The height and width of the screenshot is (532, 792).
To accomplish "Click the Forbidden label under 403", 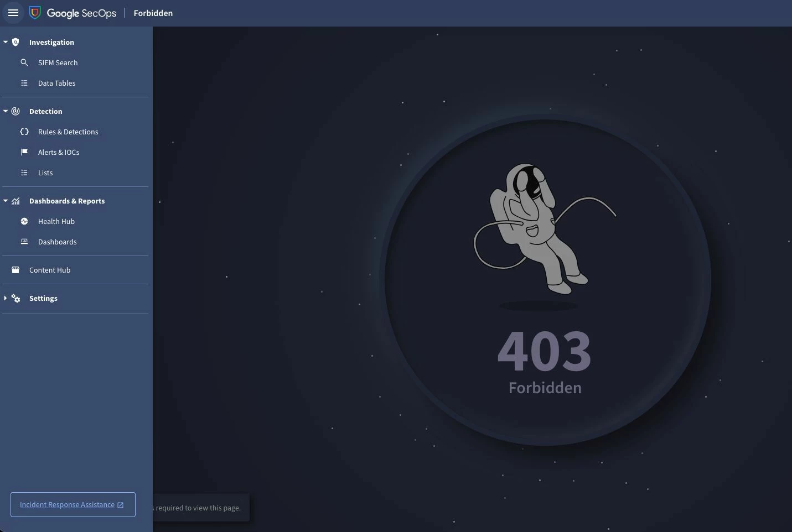I will [x=545, y=388].
